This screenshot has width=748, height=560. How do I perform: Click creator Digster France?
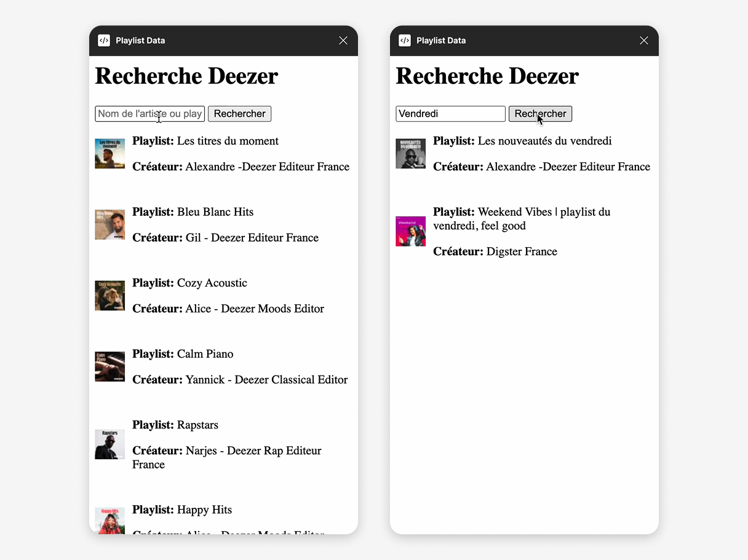pos(522,251)
